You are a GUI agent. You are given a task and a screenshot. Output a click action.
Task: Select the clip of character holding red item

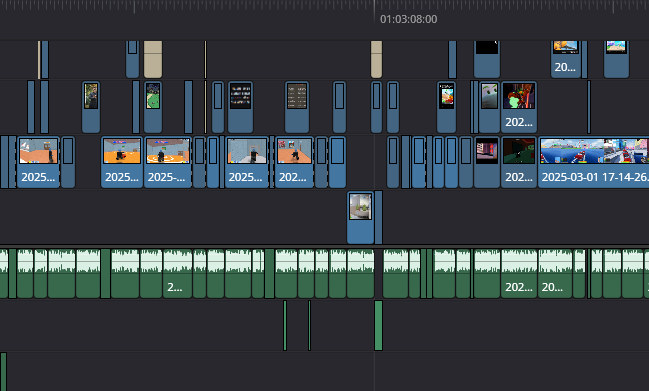point(122,162)
